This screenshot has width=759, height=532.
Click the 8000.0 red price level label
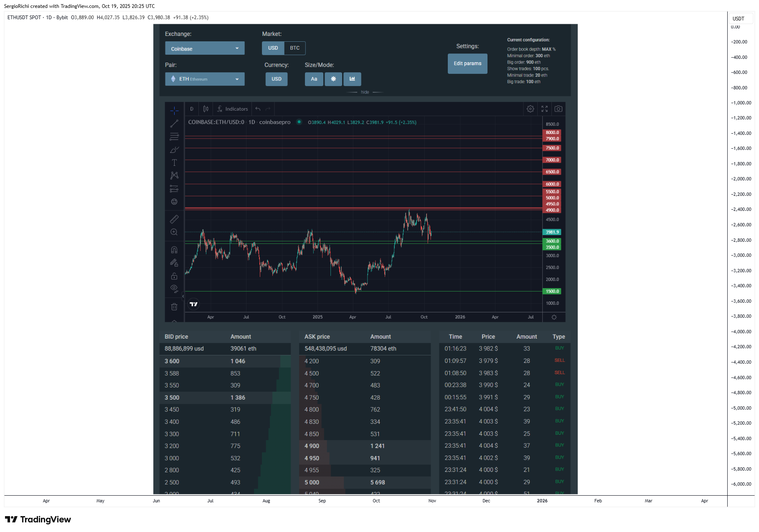[x=552, y=132]
